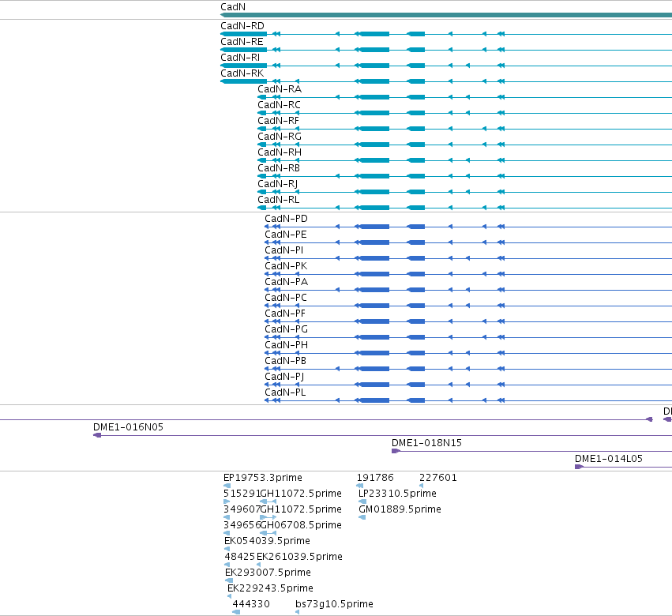The height and width of the screenshot is (616, 672).
Task: Open the EP19753.3prime feature label
Action: pos(263,478)
